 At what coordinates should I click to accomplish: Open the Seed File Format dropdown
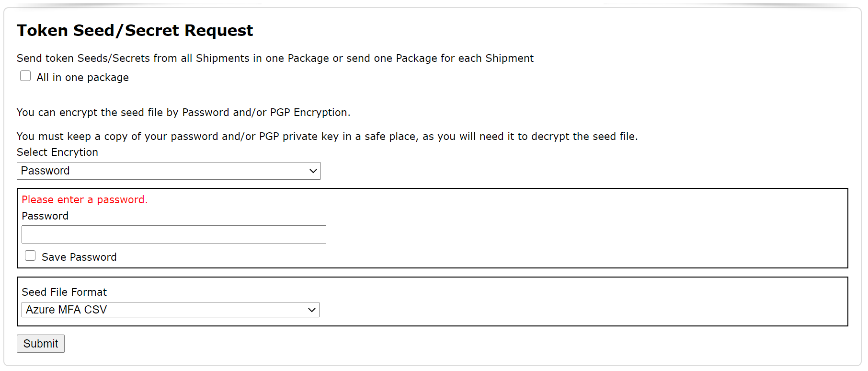point(170,310)
